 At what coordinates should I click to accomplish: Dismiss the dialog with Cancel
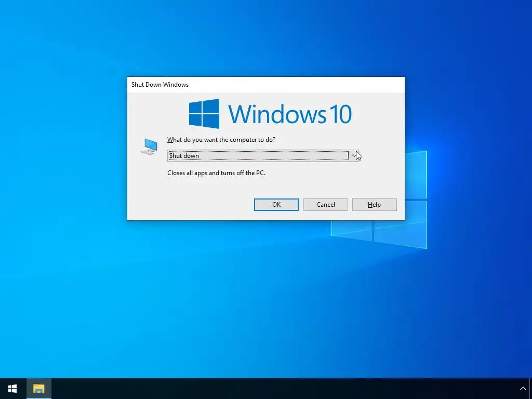click(x=325, y=205)
